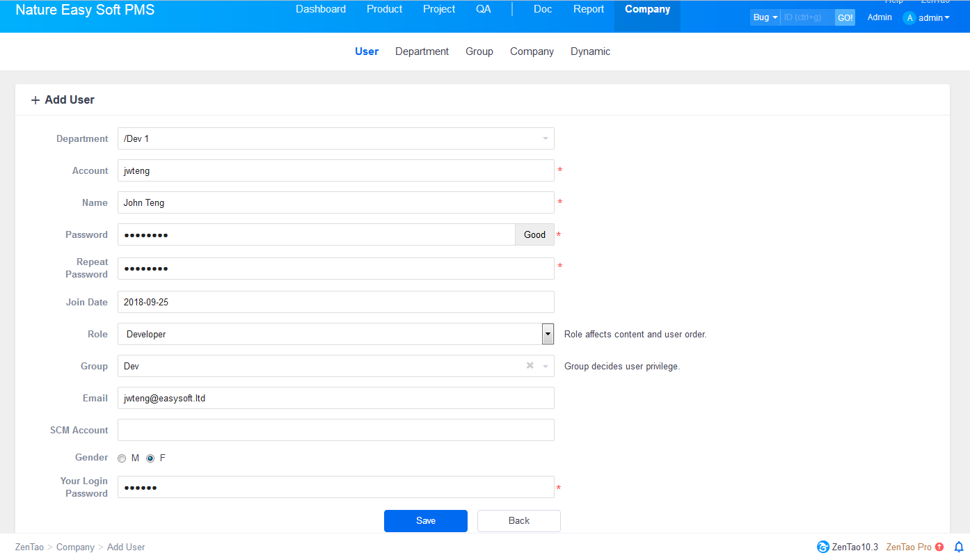Select the F gender radio button
Screen dimensions: 970x560
click(150, 458)
